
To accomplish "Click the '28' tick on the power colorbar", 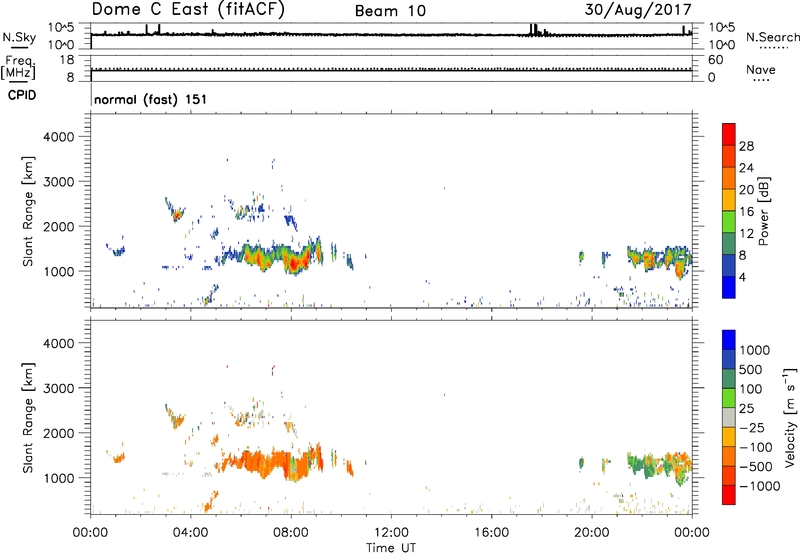I will pyautogui.click(x=746, y=146).
